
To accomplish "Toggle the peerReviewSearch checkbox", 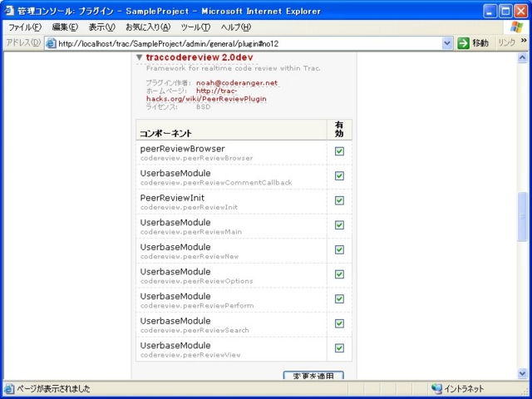I will 339,323.
